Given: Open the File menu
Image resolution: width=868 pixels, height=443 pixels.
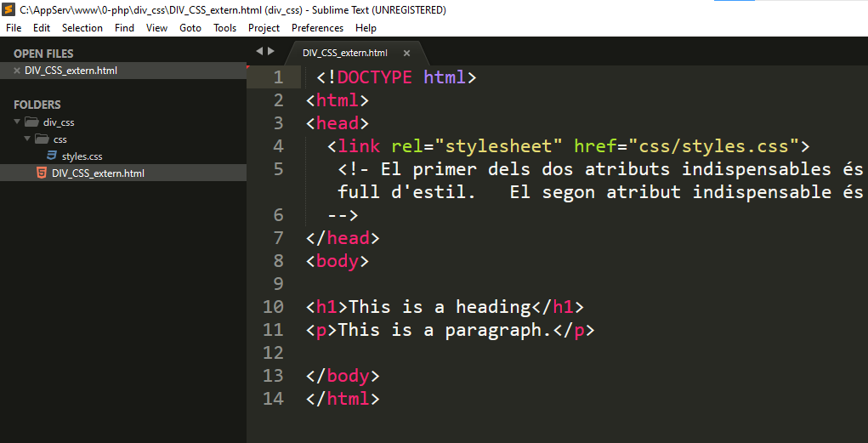Looking at the screenshot, I should (14, 28).
